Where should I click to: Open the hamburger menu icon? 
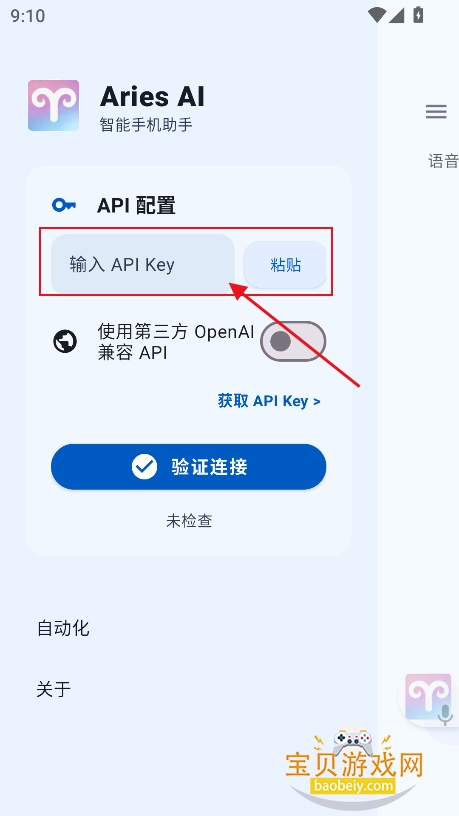[x=436, y=111]
